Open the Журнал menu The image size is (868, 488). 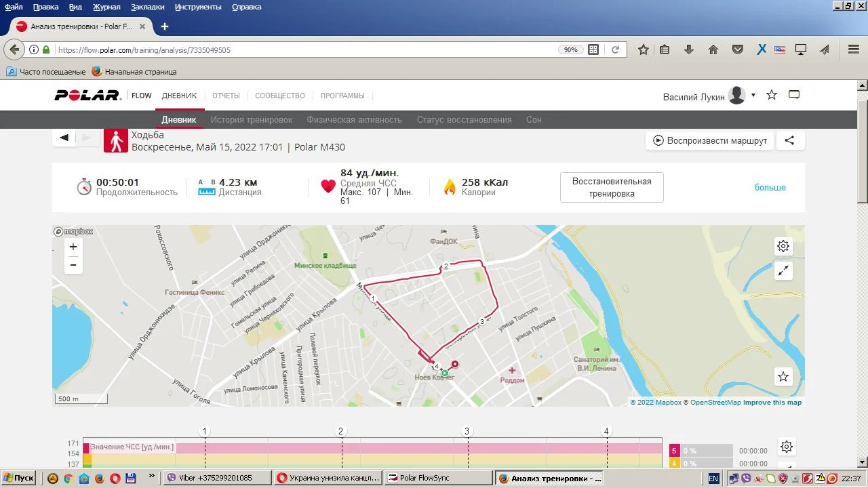106,7
